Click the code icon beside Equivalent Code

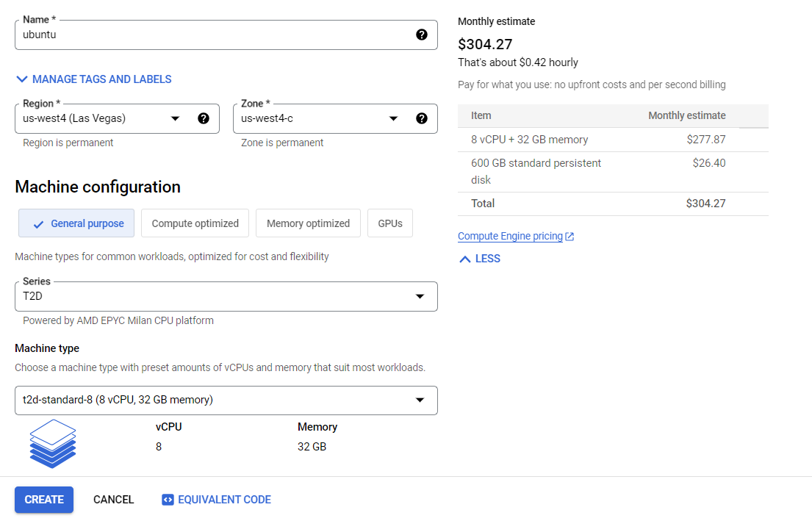[168, 500]
